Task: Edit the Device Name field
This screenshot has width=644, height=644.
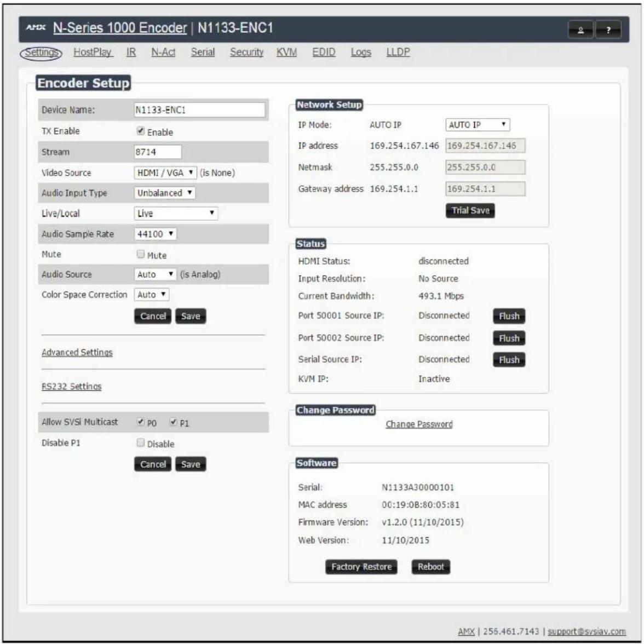Action: pos(199,110)
